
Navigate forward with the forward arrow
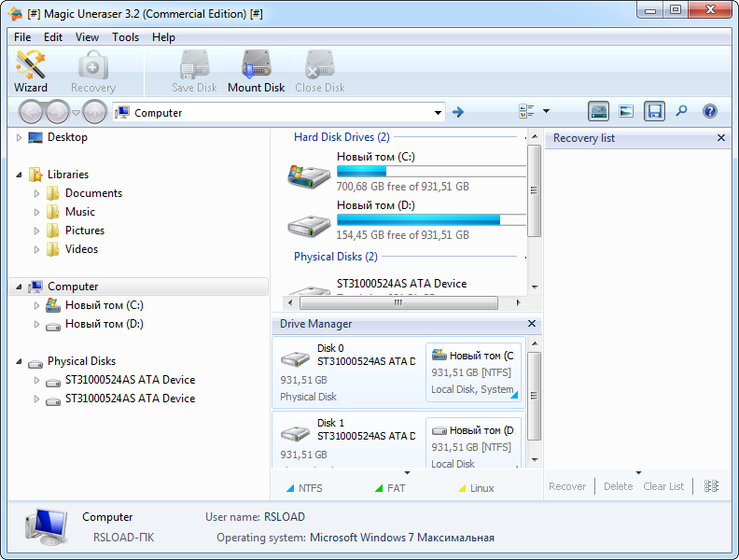coord(58,112)
